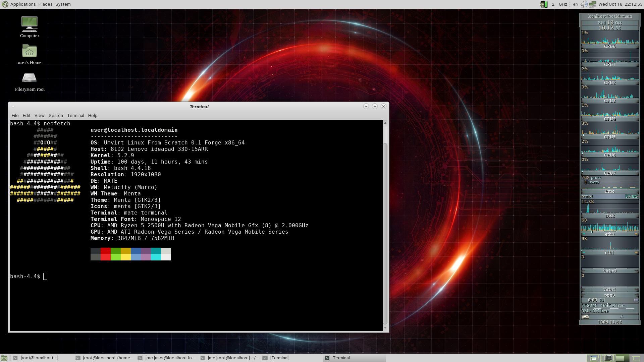Open the Search menu in terminal

pyautogui.click(x=56, y=115)
